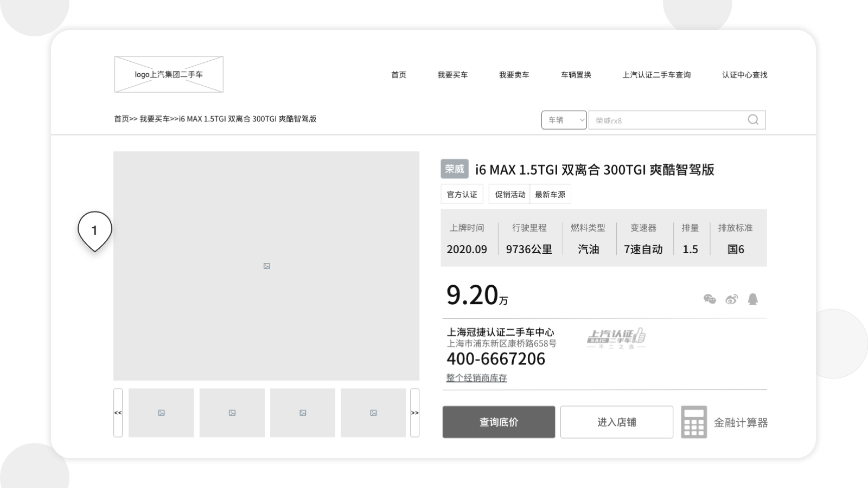This screenshot has width=868, height=488.
Task: Click the 查询底价 button
Action: point(499,422)
